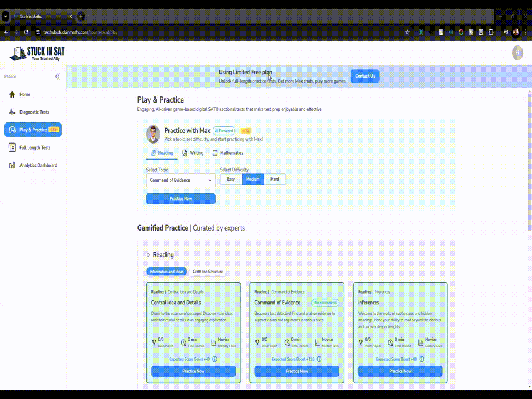Viewport: 532px width, 399px height.
Task: Select the Medium difficulty option
Action: point(253,179)
